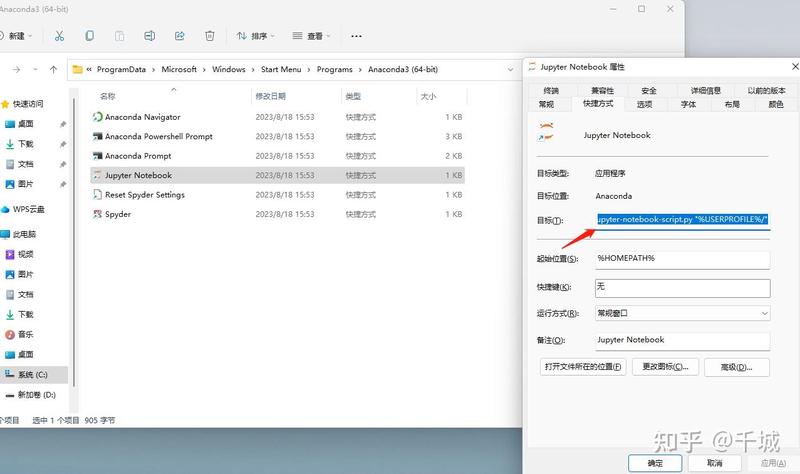
Task: Select the Anaconda Navigator shortcut icon
Action: click(97, 117)
